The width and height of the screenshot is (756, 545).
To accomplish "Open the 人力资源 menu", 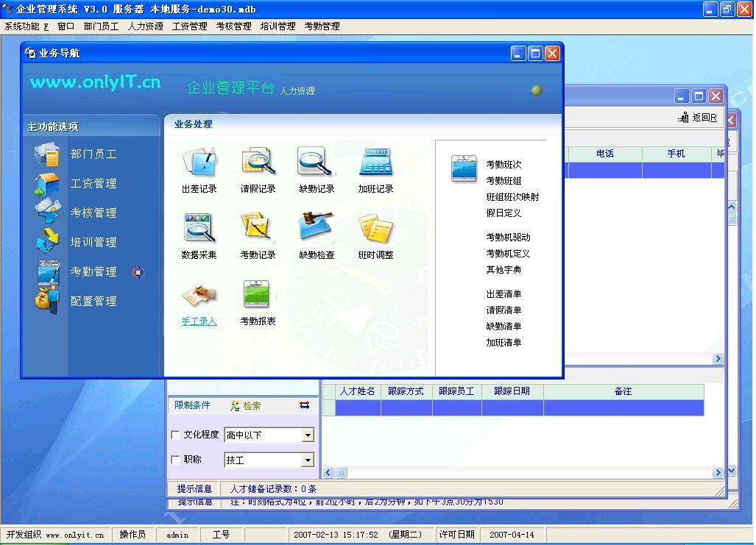I will point(145,26).
